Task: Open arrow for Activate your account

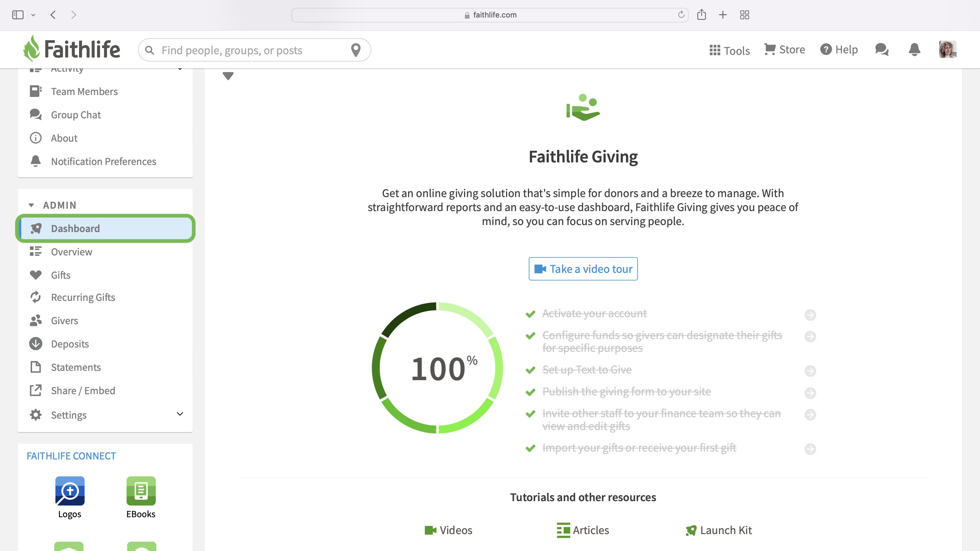Action: (x=810, y=315)
